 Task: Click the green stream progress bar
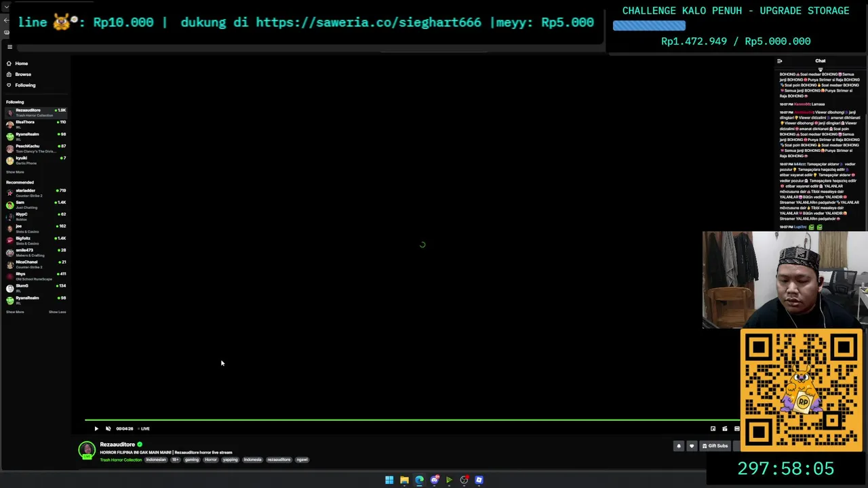(x=412, y=421)
